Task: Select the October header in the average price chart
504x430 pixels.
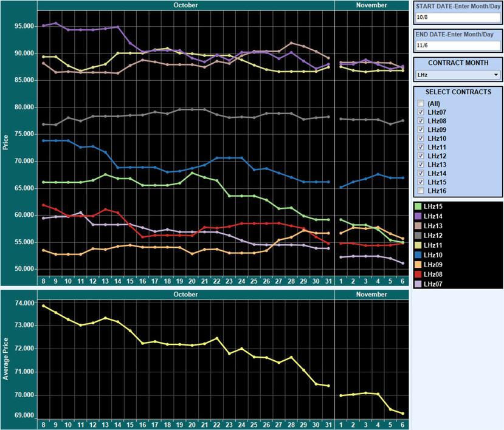Action: [x=186, y=294]
